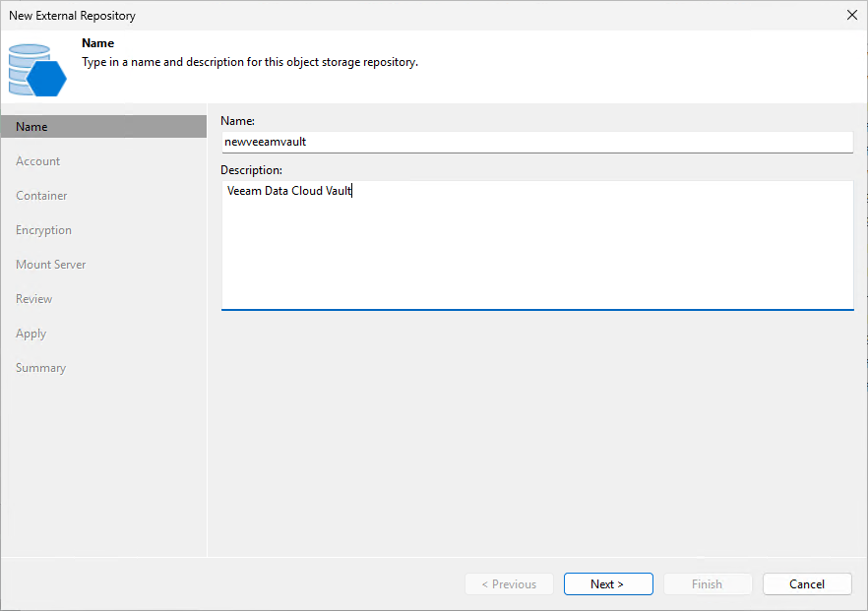Select the Apply wizard step

(31, 334)
